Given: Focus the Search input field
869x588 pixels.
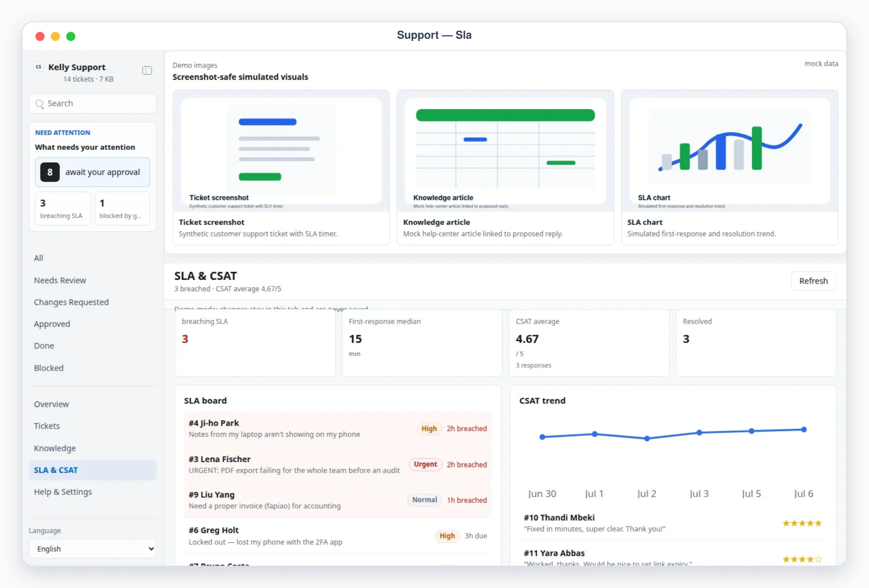Looking at the screenshot, I should [x=93, y=104].
